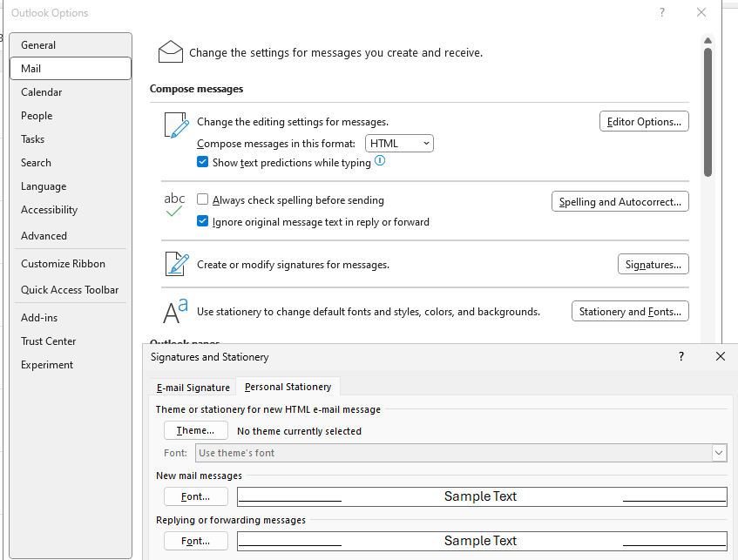Switch to the E-mail Signature tab

click(x=193, y=388)
